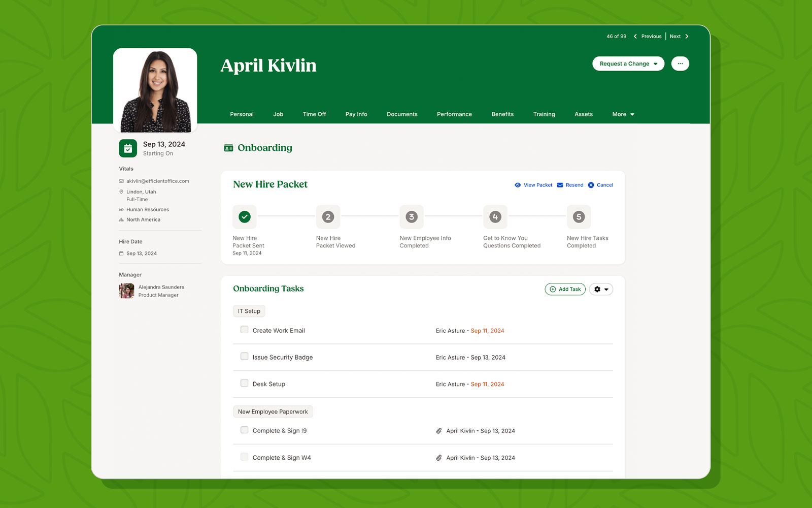Click the X circle icon beside Cancel
The image size is (812, 508).
[591, 185]
